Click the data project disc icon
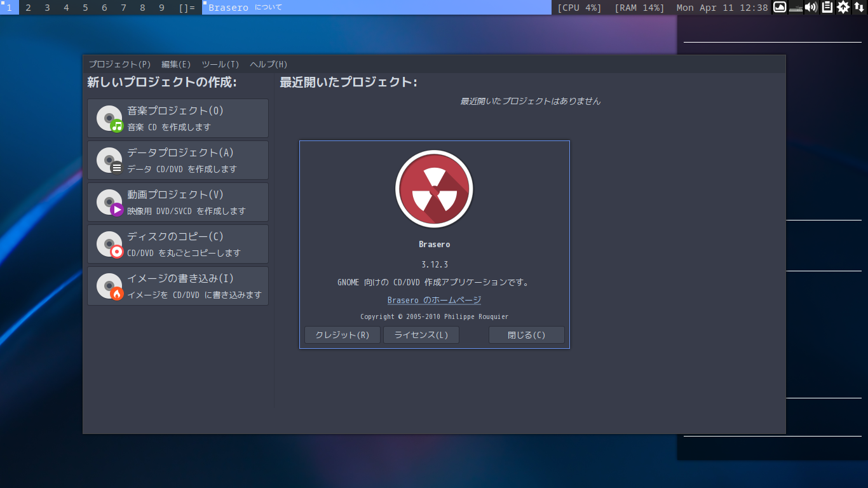The height and width of the screenshot is (488, 868). 109,160
